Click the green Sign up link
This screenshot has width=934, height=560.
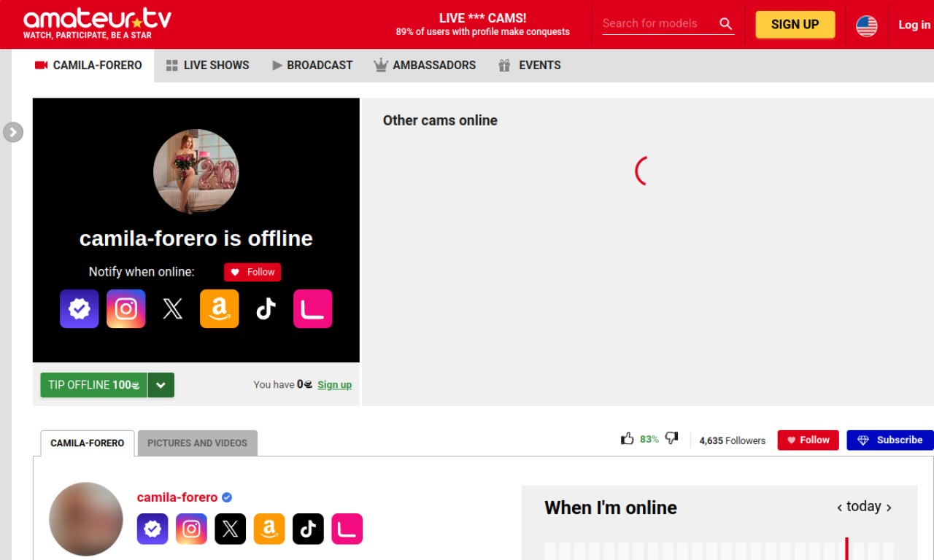pyautogui.click(x=334, y=385)
